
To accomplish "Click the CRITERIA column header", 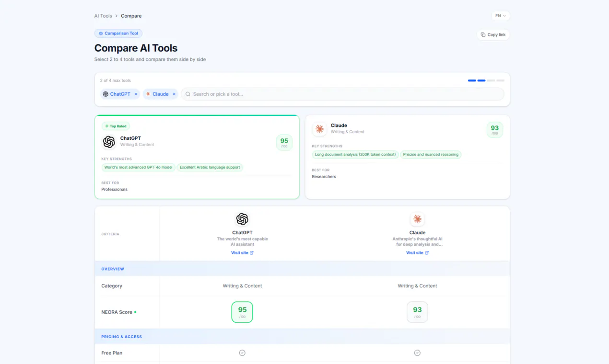I will pos(110,234).
